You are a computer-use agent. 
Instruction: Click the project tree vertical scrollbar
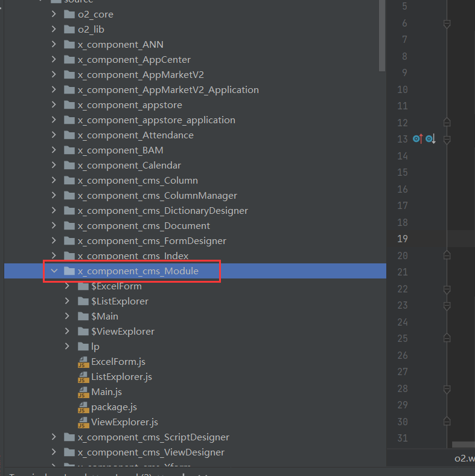pyautogui.click(x=382, y=36)
